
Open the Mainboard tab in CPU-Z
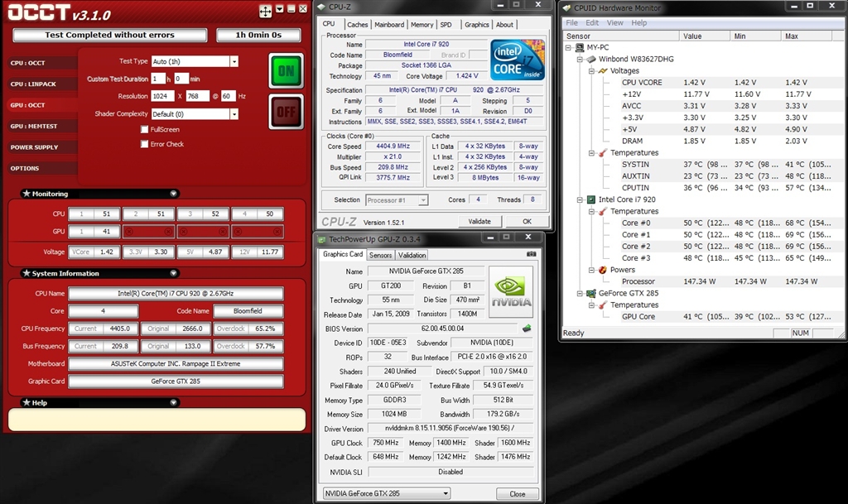[389, 25]
